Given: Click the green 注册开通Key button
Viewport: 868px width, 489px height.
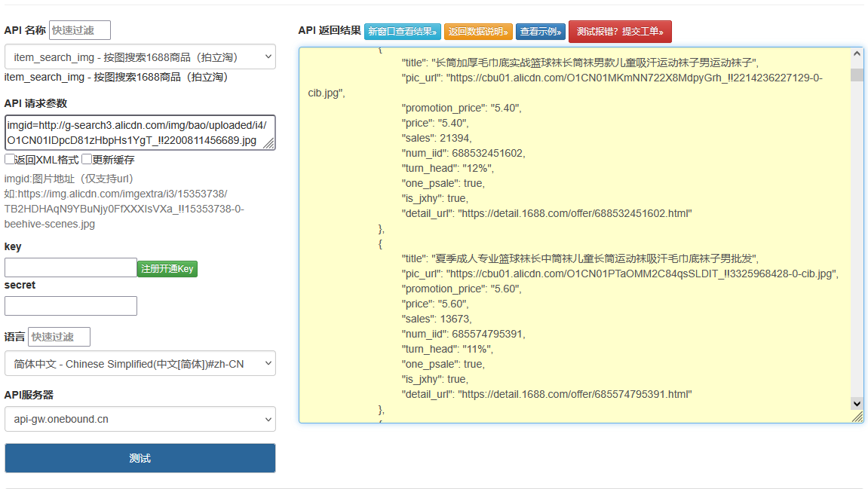Looking at the screenshot, I should pos(167,267).
